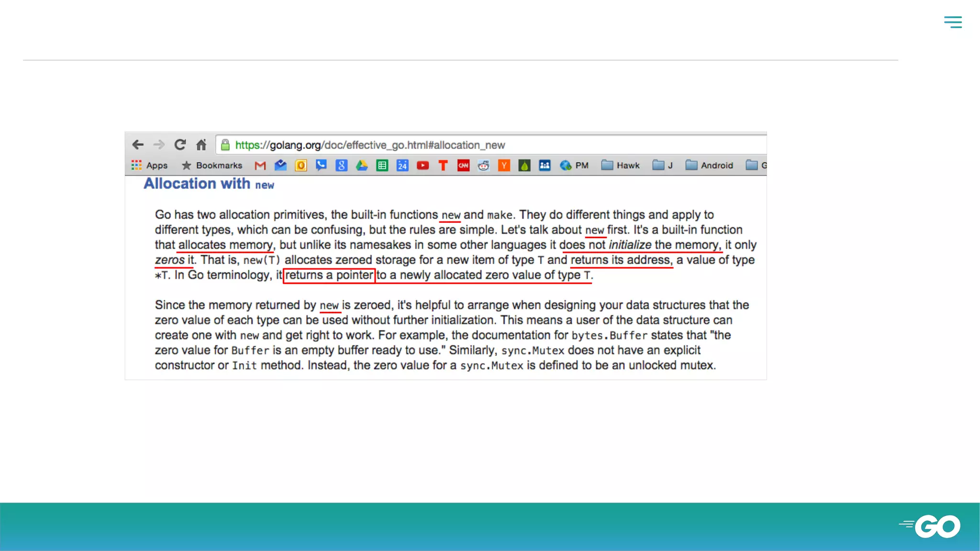Image resolution: width=980 pixels, height=551 pixels.
Task: Open the YouTube bookmark icon
Action: (423, 165)
